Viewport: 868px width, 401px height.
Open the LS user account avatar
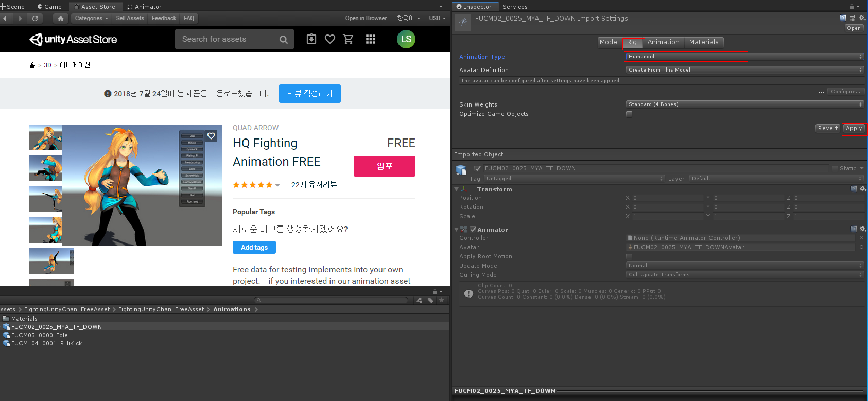coord(406,39)
